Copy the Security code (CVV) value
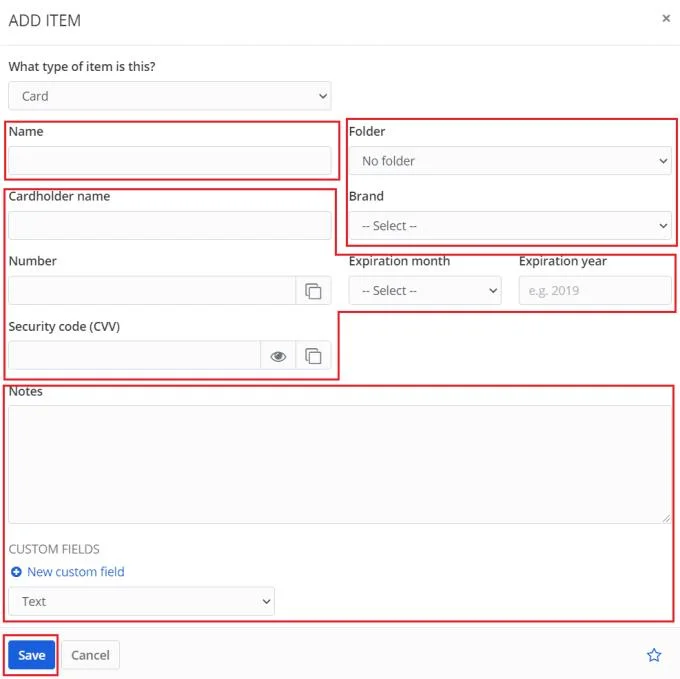 click(x=313, y=356)
